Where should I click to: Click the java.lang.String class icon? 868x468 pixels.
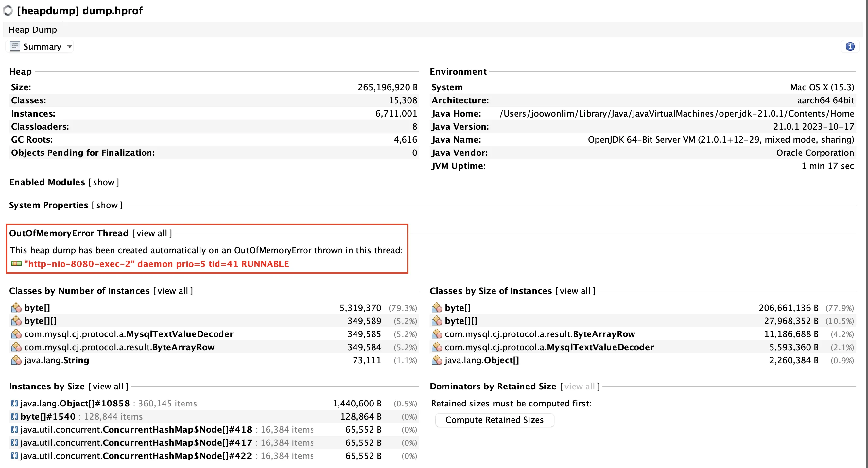(x=16, y=360)
